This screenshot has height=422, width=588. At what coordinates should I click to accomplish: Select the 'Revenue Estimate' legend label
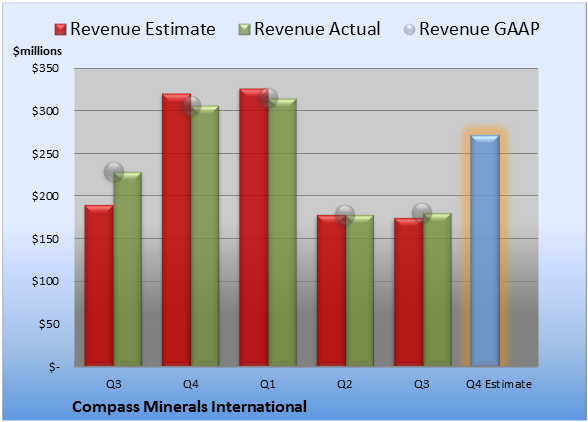pyautogui.click(x=143, y=29)
